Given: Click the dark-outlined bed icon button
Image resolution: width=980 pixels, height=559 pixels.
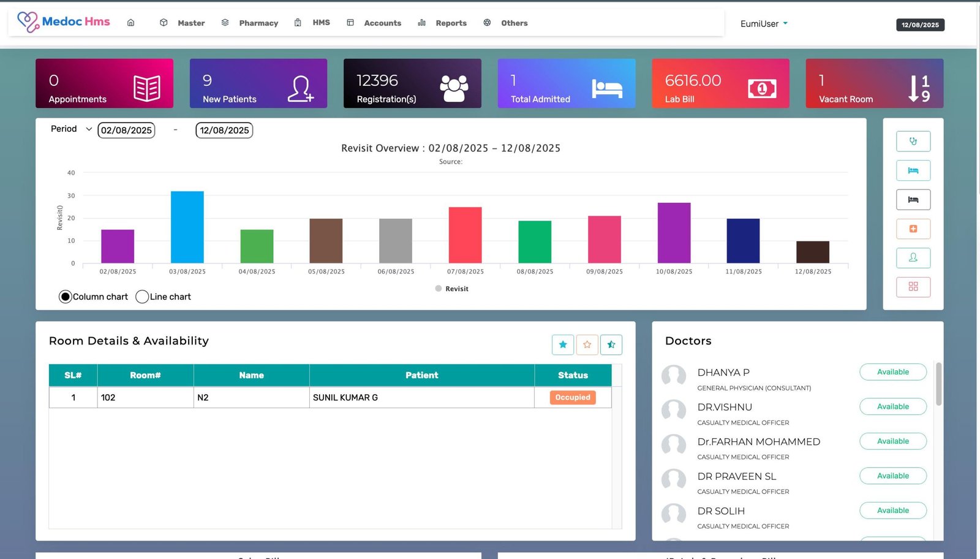Looking at the screenshot, I should (x=913, y=200).
